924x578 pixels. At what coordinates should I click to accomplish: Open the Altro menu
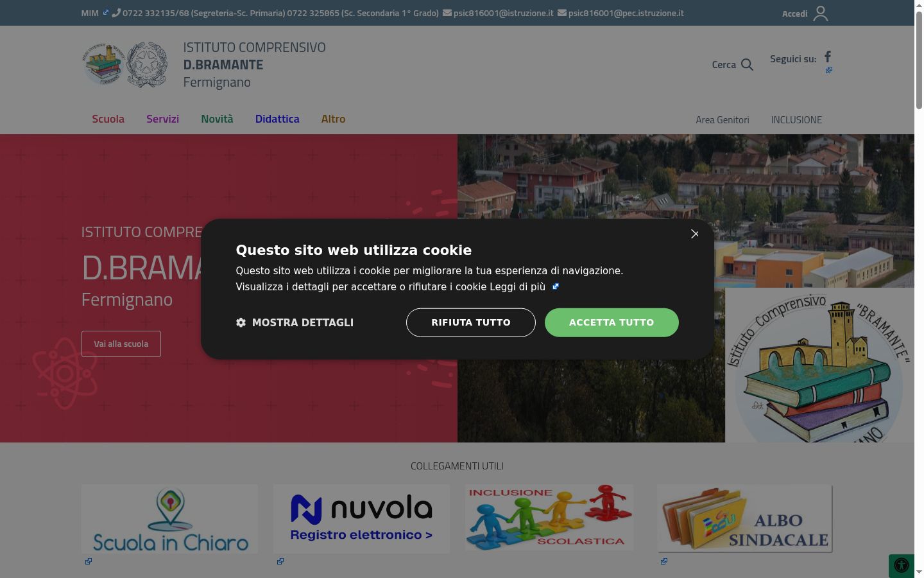[333, 119]
